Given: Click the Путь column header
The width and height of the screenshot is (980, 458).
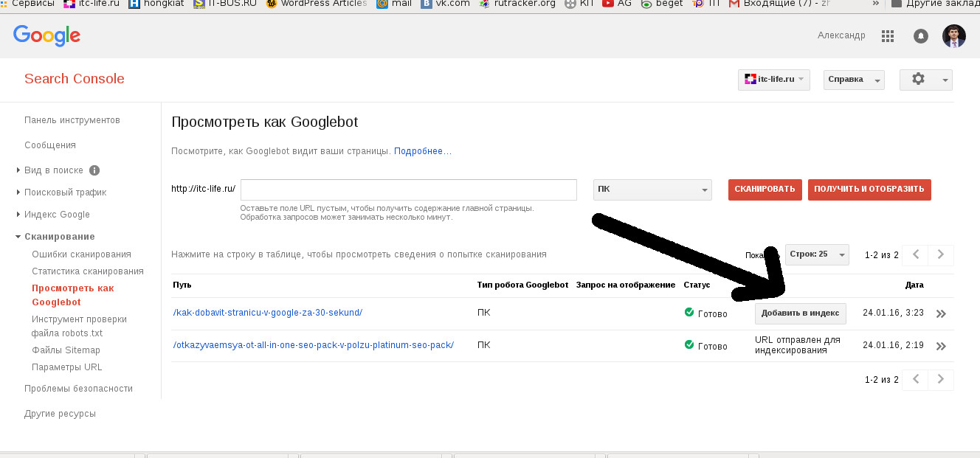Looking at the screenshot, I should pyautogui.click(x=182, y=285).
